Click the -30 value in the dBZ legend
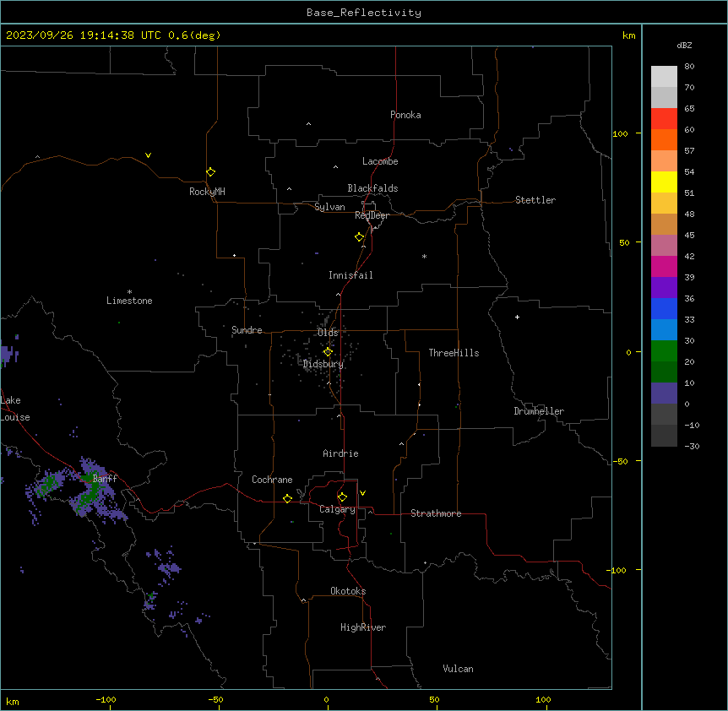 (x=692, y=447)
